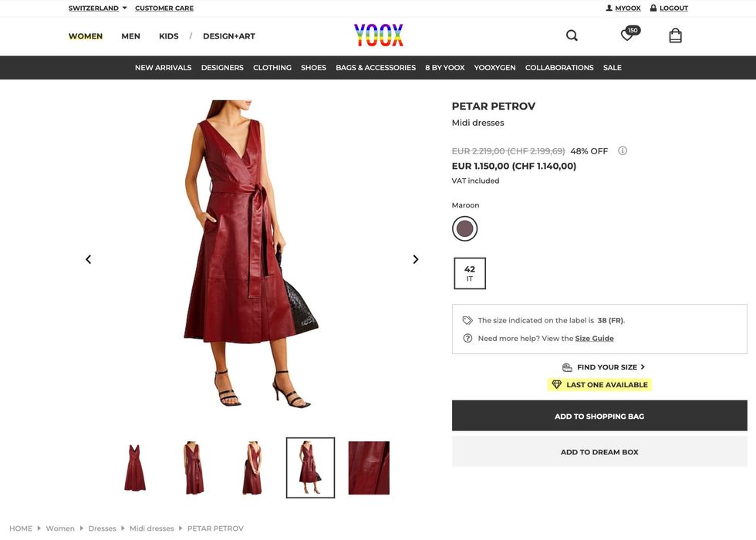This screenshot has width=756, height=540.
Task: Click the help question mark icon
Action: (x=467, y=339)
